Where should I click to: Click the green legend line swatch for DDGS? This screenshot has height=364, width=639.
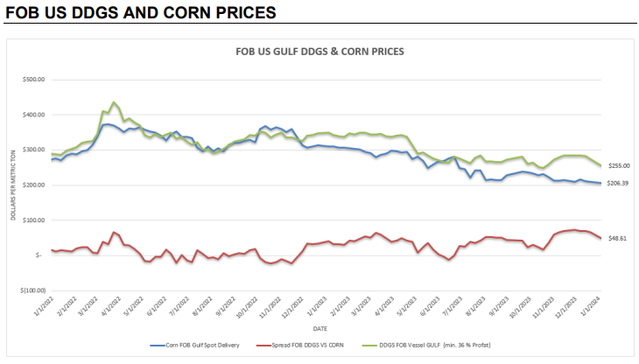pyautogui.click(x=369, y=346)
